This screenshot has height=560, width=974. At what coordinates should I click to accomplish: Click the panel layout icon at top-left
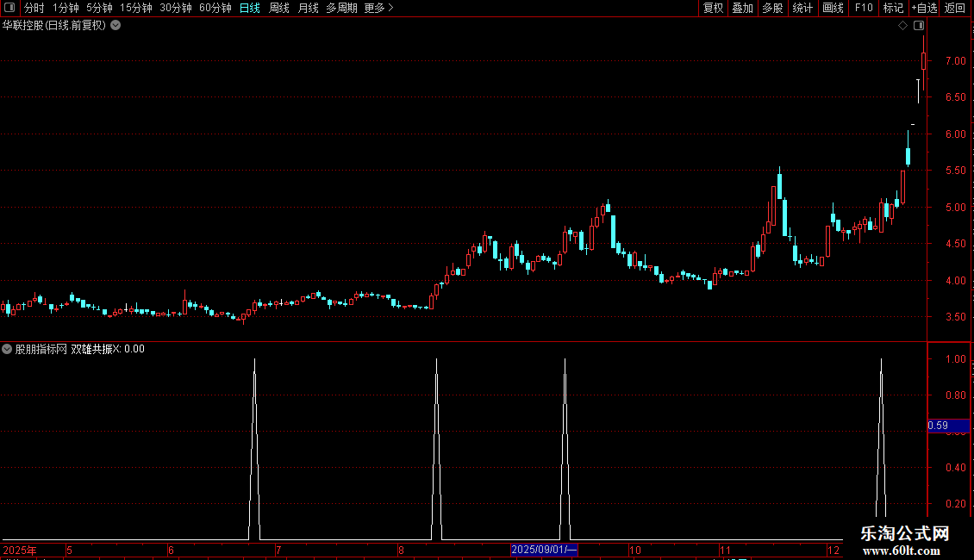coord(9,8)
